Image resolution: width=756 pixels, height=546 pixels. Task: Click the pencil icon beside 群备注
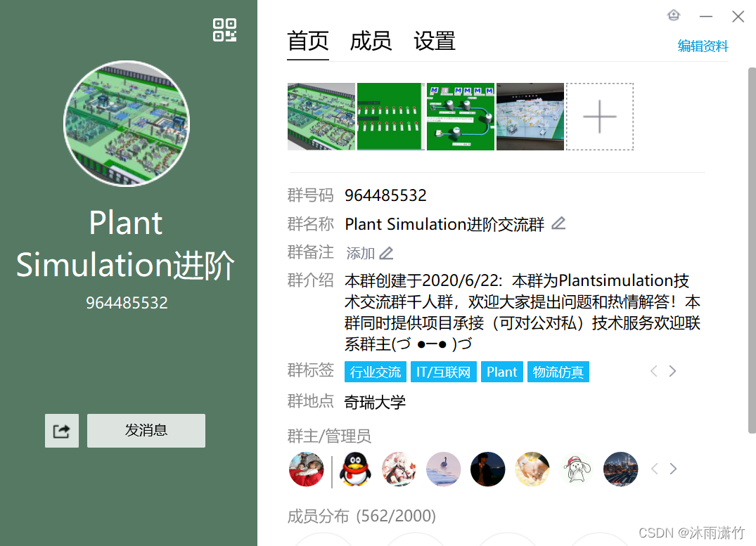(386, 253)
